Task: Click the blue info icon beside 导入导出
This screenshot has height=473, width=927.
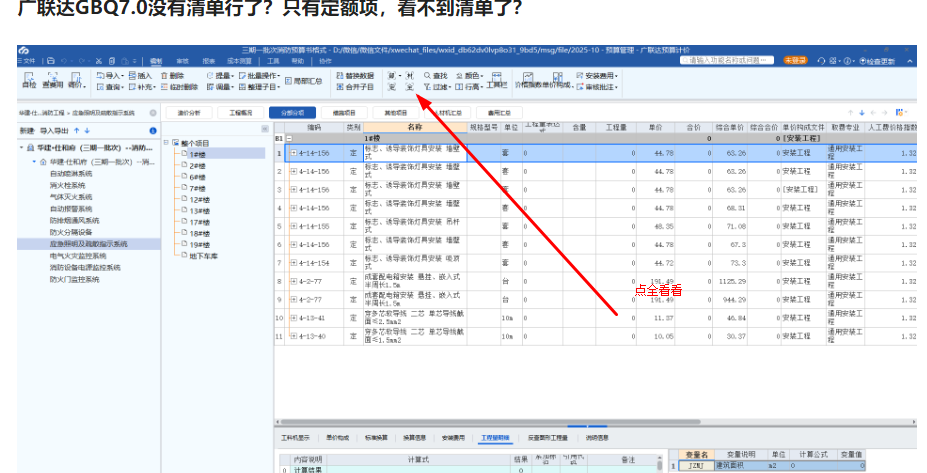Action: coord(153,131)
